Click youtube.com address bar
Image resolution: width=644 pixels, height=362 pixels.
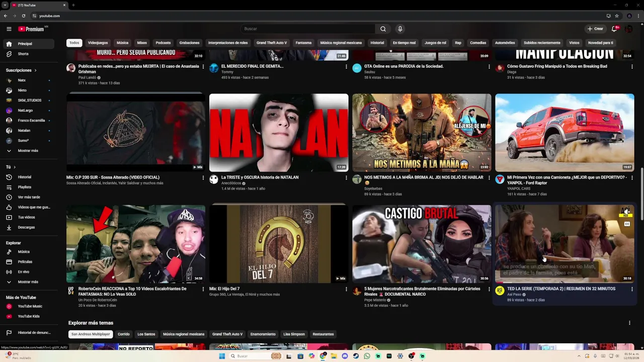317,16
